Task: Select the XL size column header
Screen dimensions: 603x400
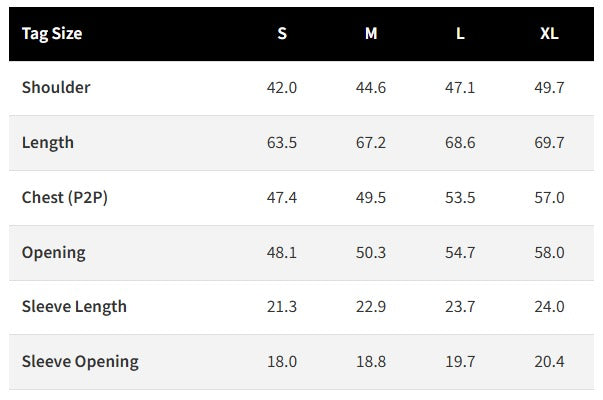Action: (549, 33)
